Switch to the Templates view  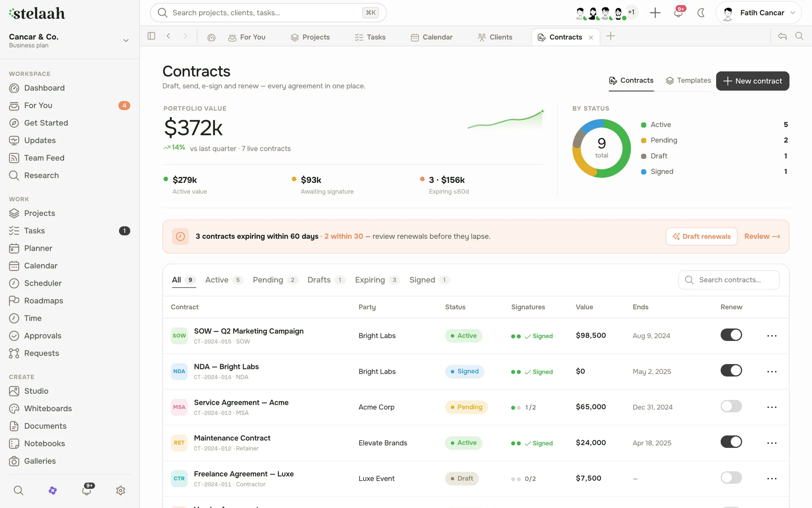[689, 80]
